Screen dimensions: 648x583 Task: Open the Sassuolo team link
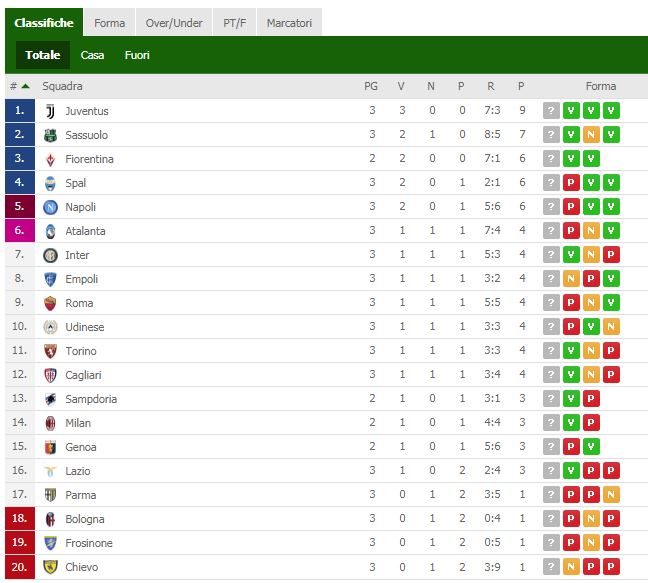point(86,135)
